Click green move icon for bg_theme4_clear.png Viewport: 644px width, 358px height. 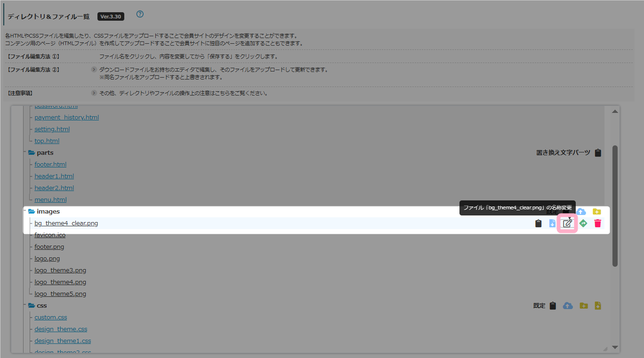[583, 223]
